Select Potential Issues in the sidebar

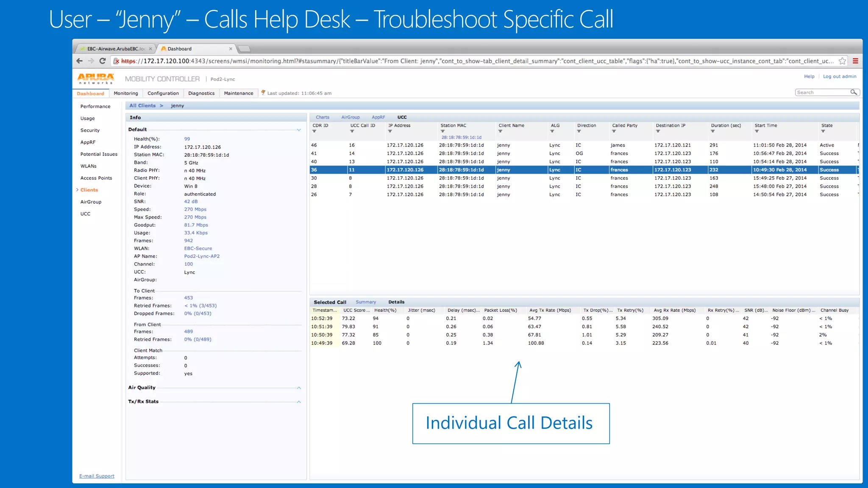click(x=99, y=154)
